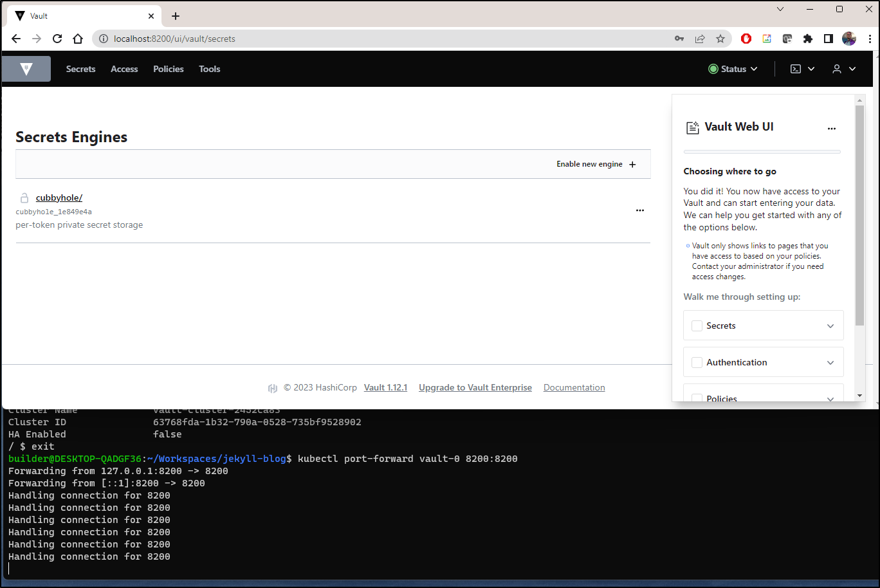The image size is (880, 588).
Task: Click the Vault Web UI guide icon
Action: point(692,127)
